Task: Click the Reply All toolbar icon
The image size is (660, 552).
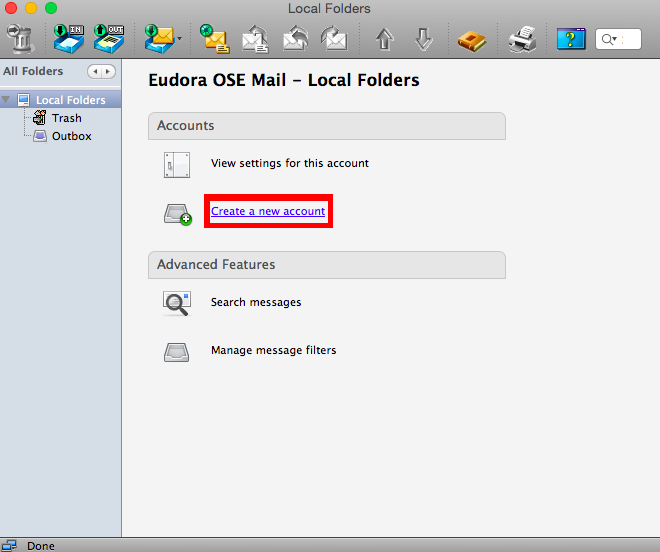Action: coord(295,39)
